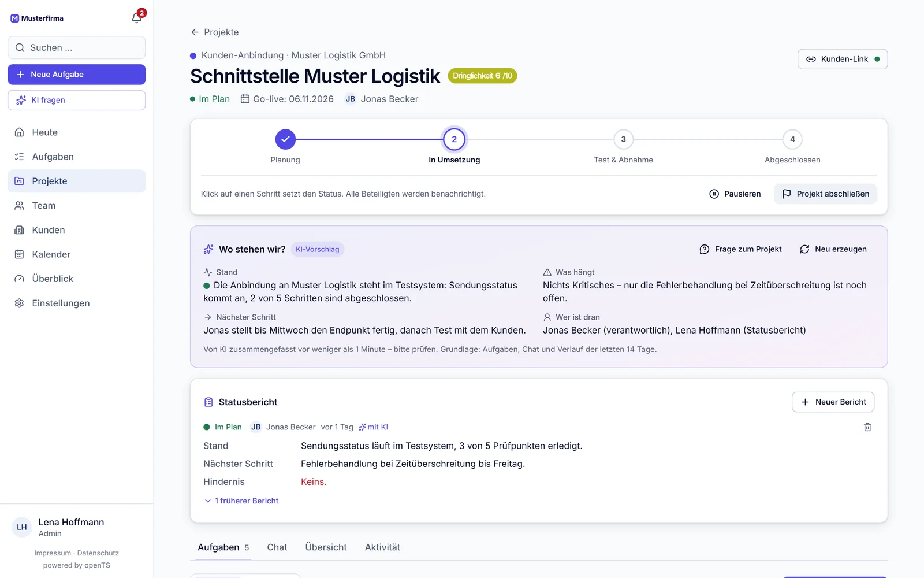The image size is (924, 578).
Task: Expand 1 früherer Bericht
Action: coord(241,501)
